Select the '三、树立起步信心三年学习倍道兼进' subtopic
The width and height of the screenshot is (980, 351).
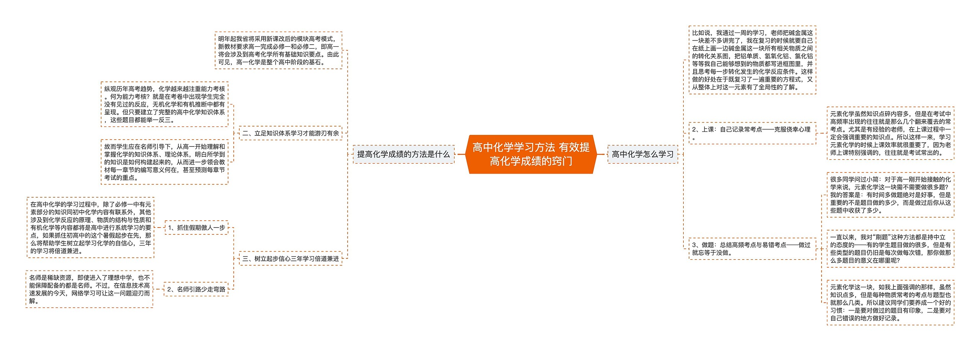[290, 259]
